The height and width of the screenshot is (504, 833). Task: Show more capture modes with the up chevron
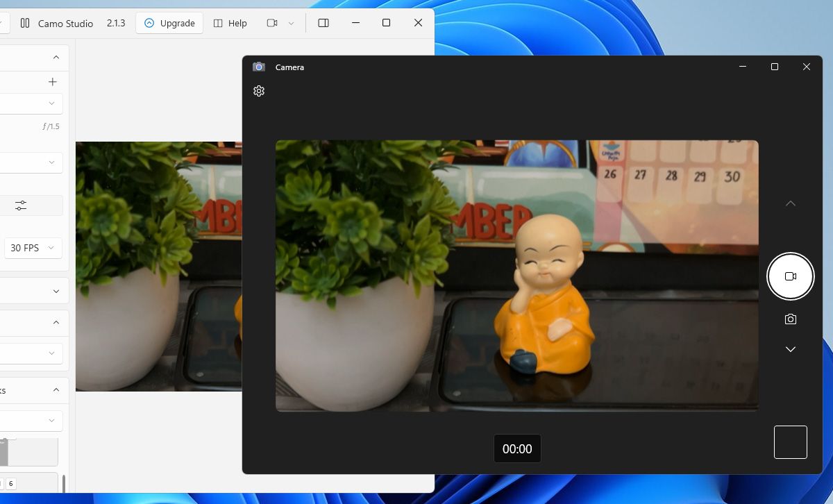(x=790, y=203)
